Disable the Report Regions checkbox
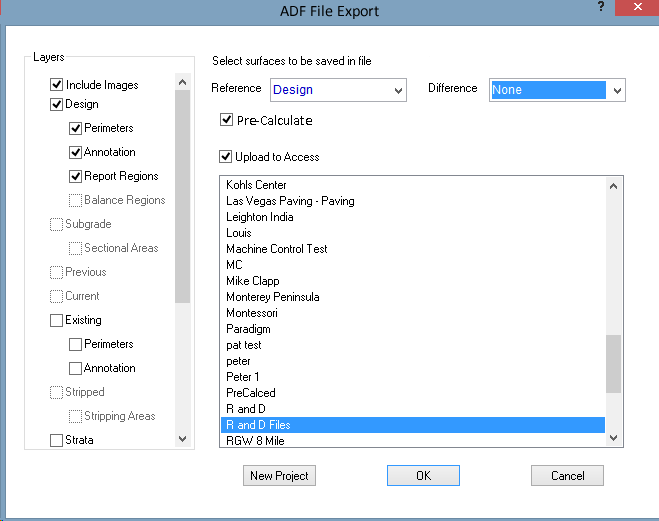Image resolution: width=659 pixels, height=521 pixels. pyautogui.click(x=76, y=176)
